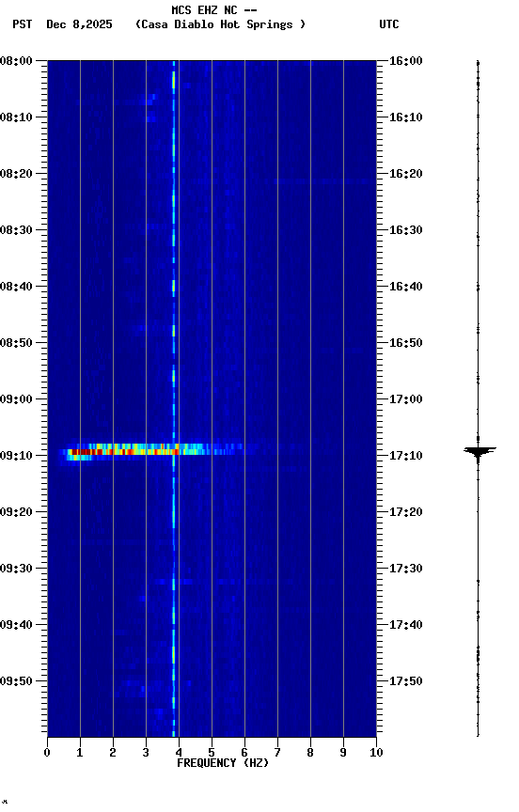Viewport: 519px width, 812px height.
Task: Click the '9' frequency axis tick label
Action: coord(343,753)
